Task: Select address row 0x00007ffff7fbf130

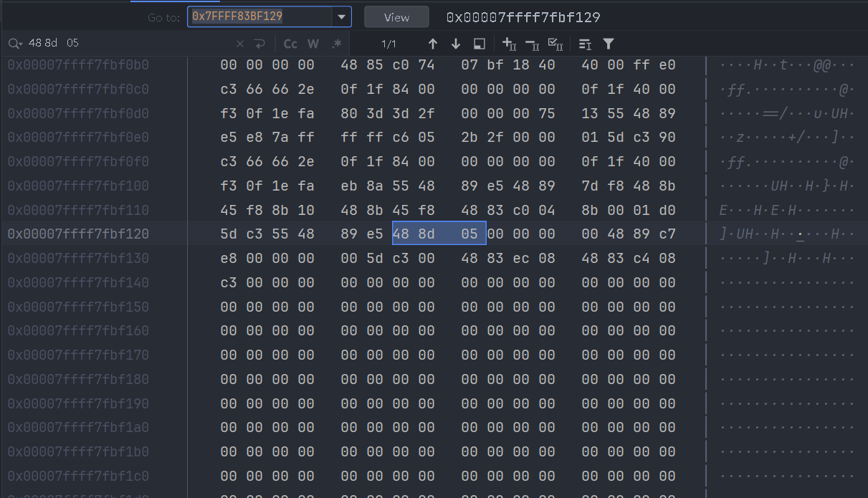Action: [78, 259]
